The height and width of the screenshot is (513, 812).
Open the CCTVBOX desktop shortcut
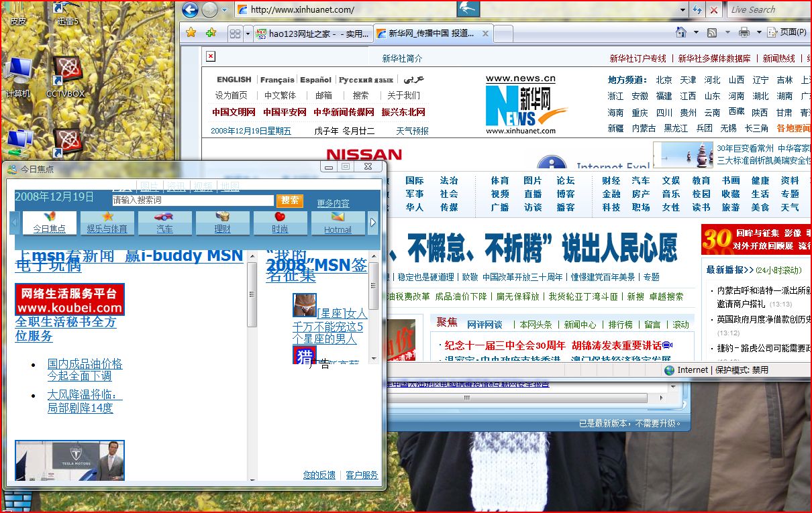coord(66,77)
